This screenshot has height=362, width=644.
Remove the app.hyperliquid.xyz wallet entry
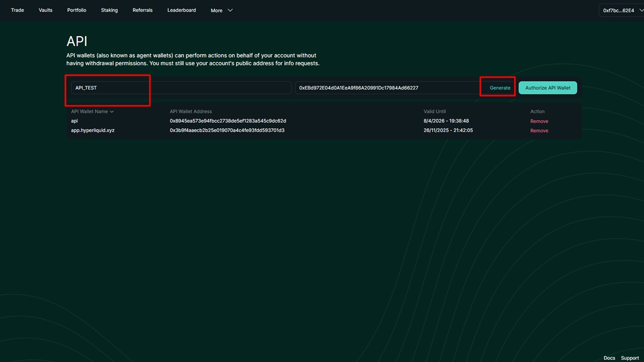[x=539, y=131]
